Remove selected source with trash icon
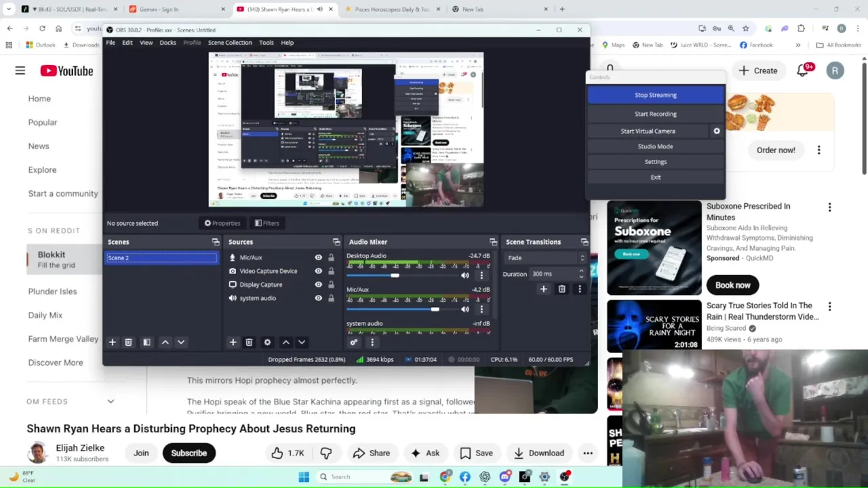 click(249, 342)
